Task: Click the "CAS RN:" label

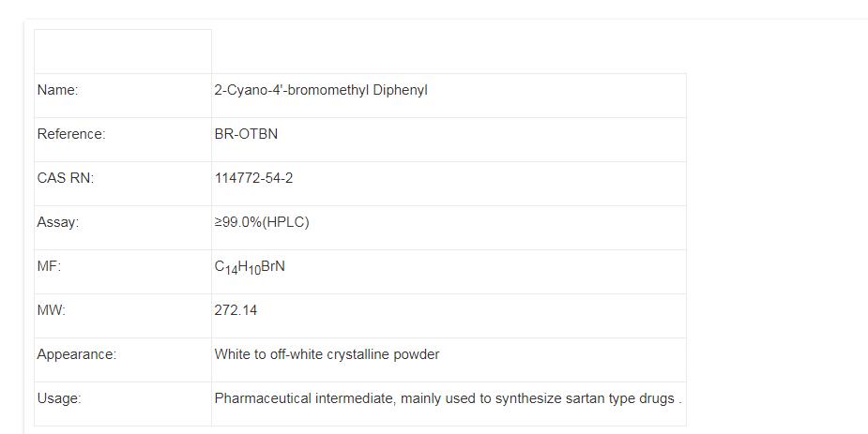Action: tap(65, 179)
